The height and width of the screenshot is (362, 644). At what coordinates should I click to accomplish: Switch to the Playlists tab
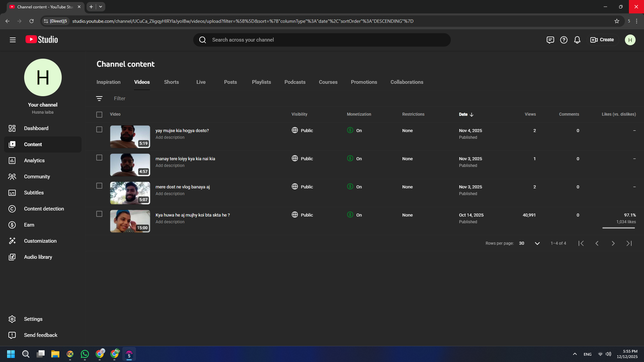(x=261, y=82)
